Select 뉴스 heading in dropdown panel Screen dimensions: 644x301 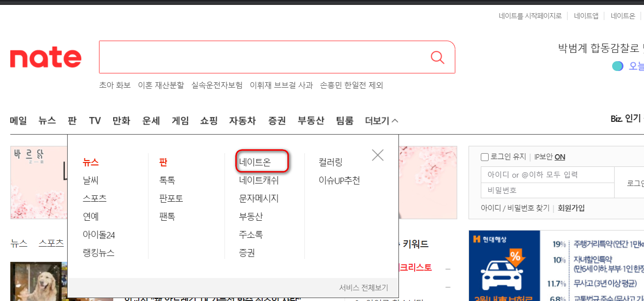click(91, 162)
